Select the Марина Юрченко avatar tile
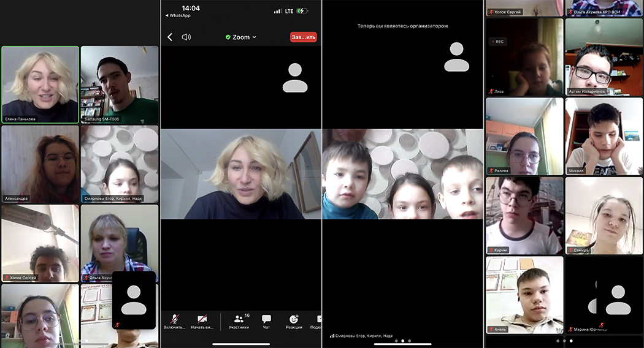Image resolution: width=644 pixels, height=348 pixels. (x=604, y=295)
